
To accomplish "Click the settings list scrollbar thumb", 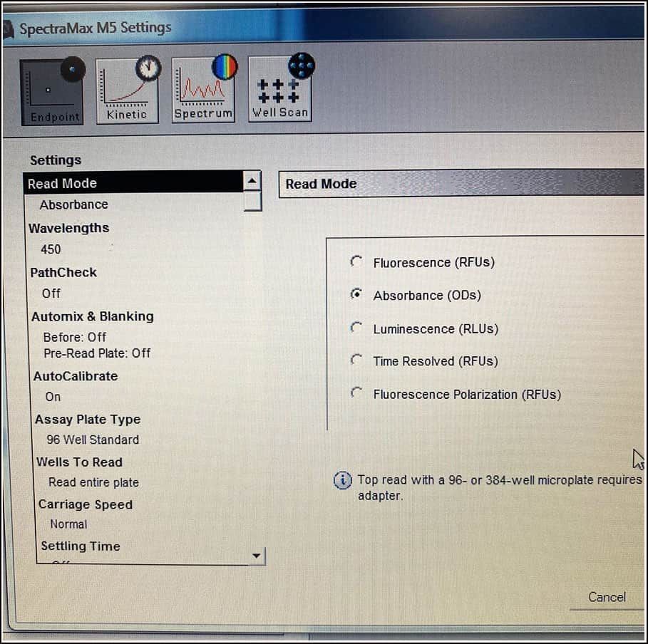I will point(252,201).
